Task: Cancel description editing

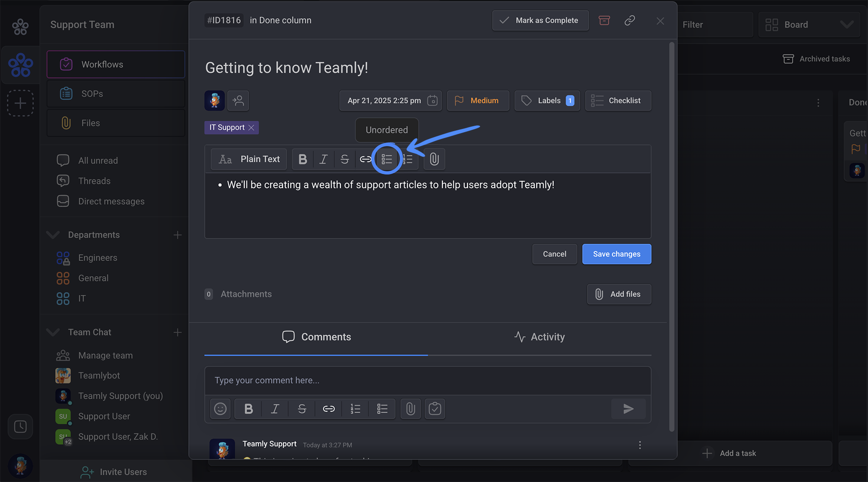Action: pos(555,254)
